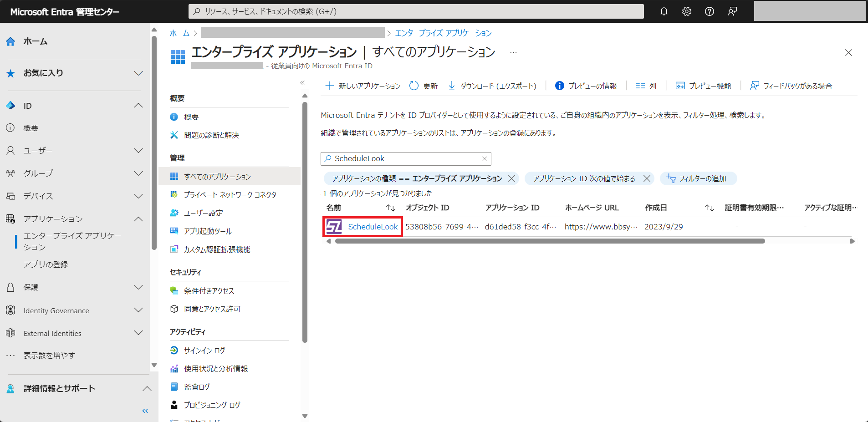Click the 問題の診断と解決 wrench icon
The width and height of the screenshot is (868, 422).
[x=174, y=135]
